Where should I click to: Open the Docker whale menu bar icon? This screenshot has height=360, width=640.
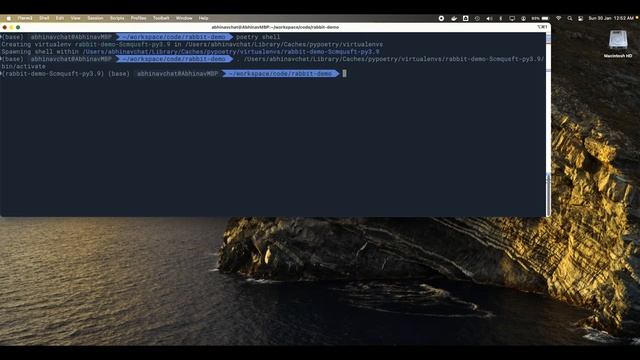tap(454, 18)
